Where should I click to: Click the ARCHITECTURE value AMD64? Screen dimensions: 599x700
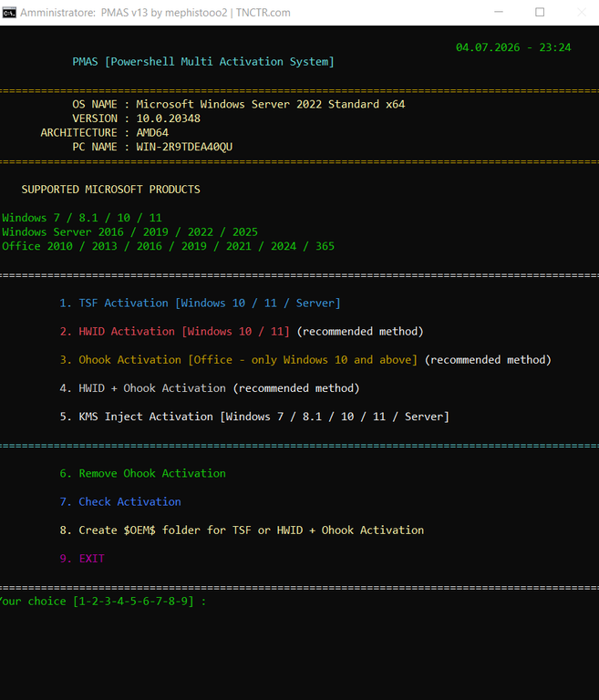pos(152,132)
